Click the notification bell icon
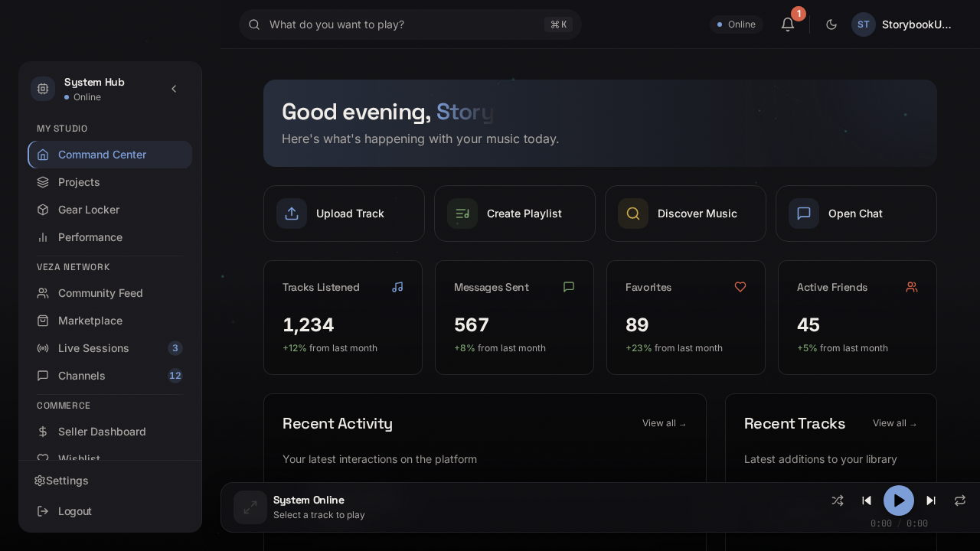The image size is (980, 551). tap(788, 24)
